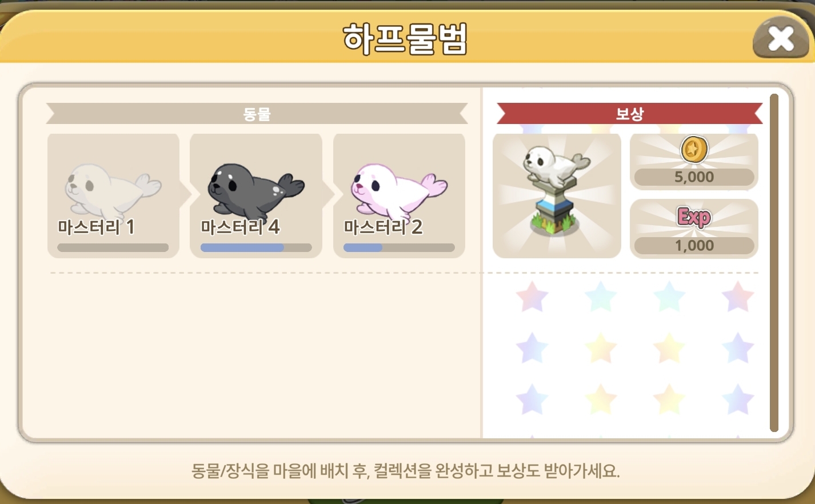Screen dimensions: 815x504
Task: Click the white seal mastery progress bar
Action: (x=113, y=247)
